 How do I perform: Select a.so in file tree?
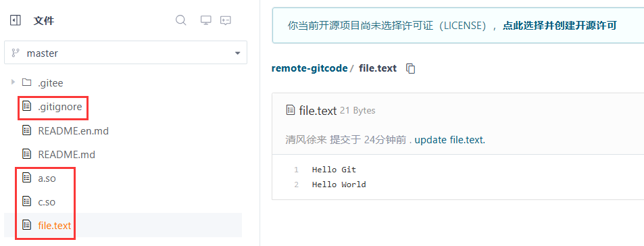47,178
